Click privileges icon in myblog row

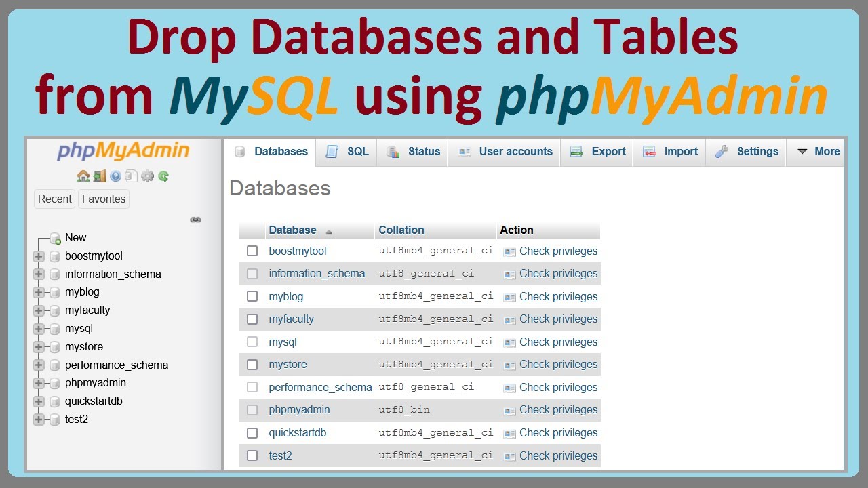pyautogui.click(x=509, y=297)
